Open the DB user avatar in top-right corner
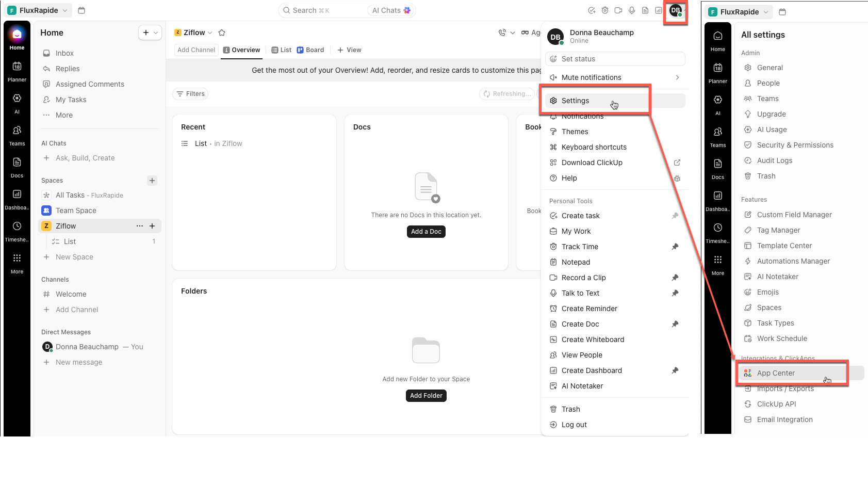The width and height of the screenshot is (868, 486). (x=676, y=10)
